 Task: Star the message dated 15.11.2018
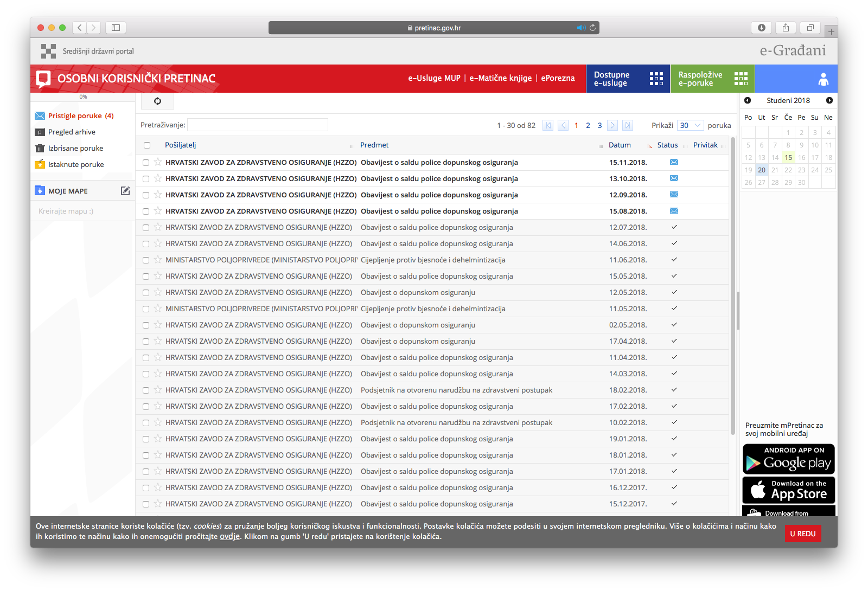(158, 162)
